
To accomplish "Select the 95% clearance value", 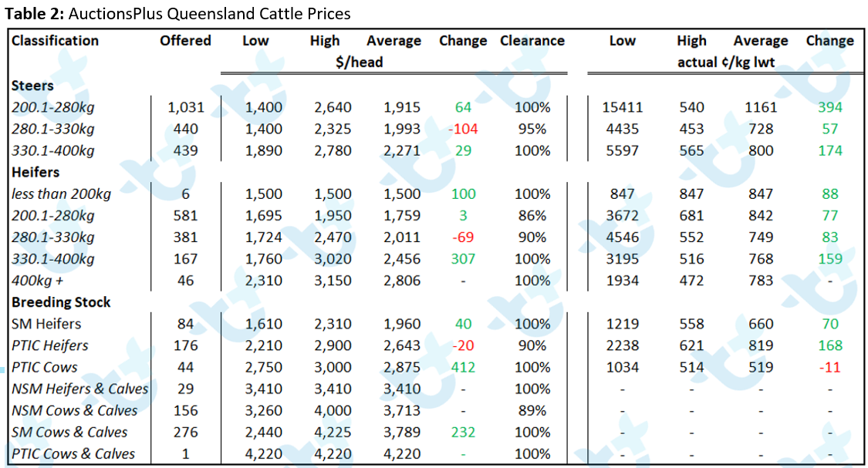I will click(532, 129).
